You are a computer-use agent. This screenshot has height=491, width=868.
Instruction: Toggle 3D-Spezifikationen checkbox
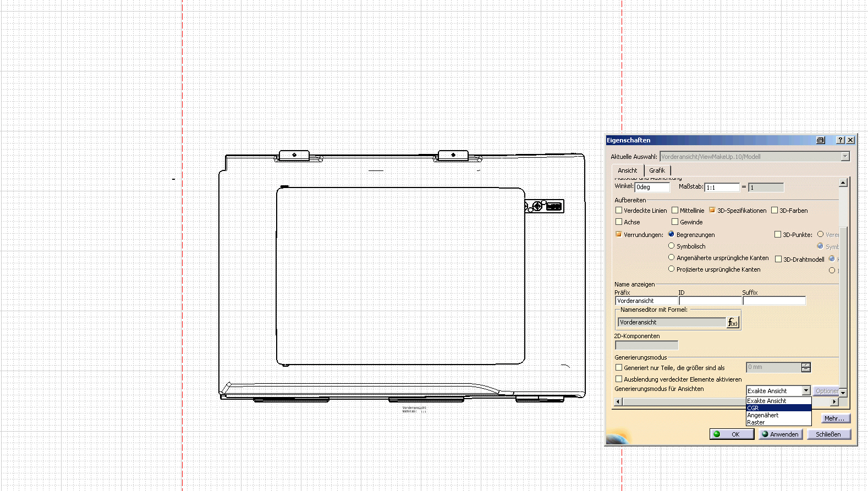tap(712, 210)
